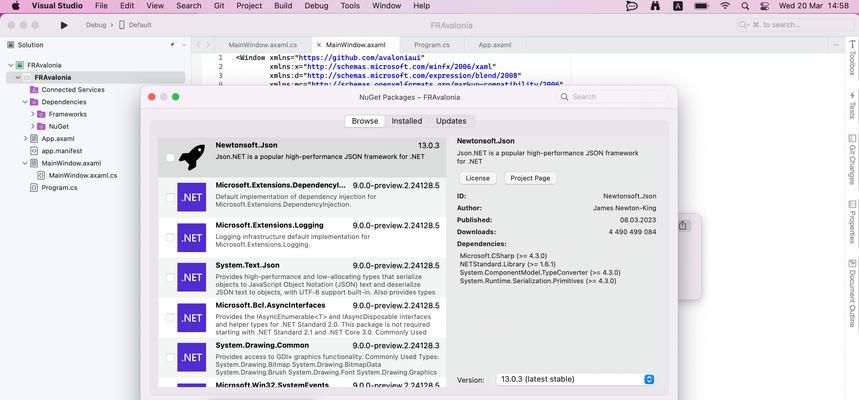The width and height of the screenshot is (859, 400).
Task: Open macOS Spotlight search icon
Action: point(745,6)
